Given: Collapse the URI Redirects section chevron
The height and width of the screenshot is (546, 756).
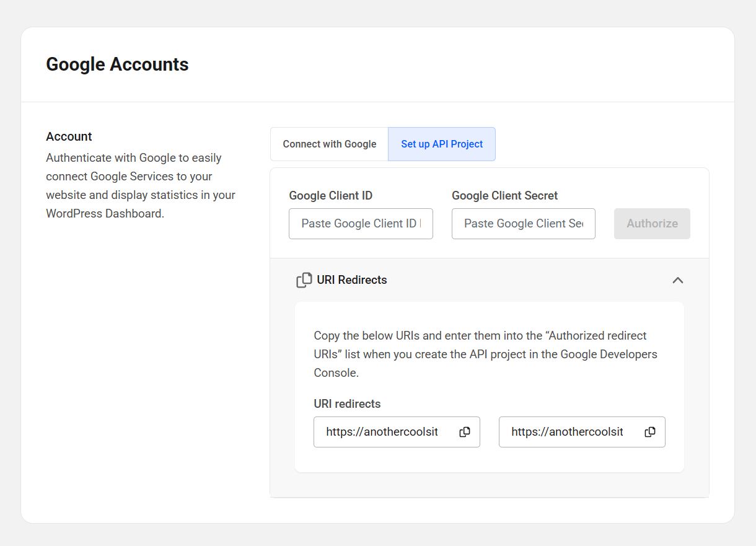Looking at the screenshot, I should coord(678,280).
